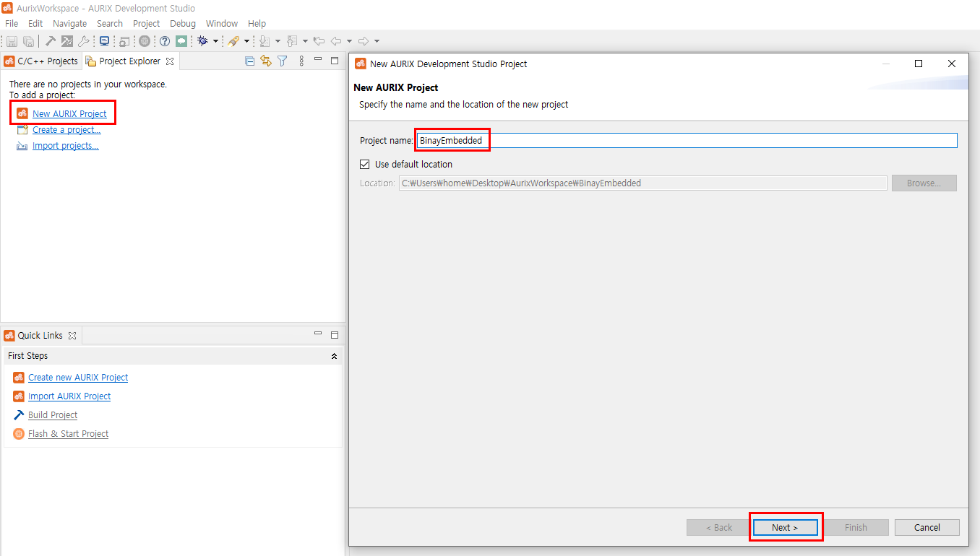The height and width of the screenshot is (556, 980).
Task: Click the Cancel button in the dialog
Action: click(x=927, y=528)
